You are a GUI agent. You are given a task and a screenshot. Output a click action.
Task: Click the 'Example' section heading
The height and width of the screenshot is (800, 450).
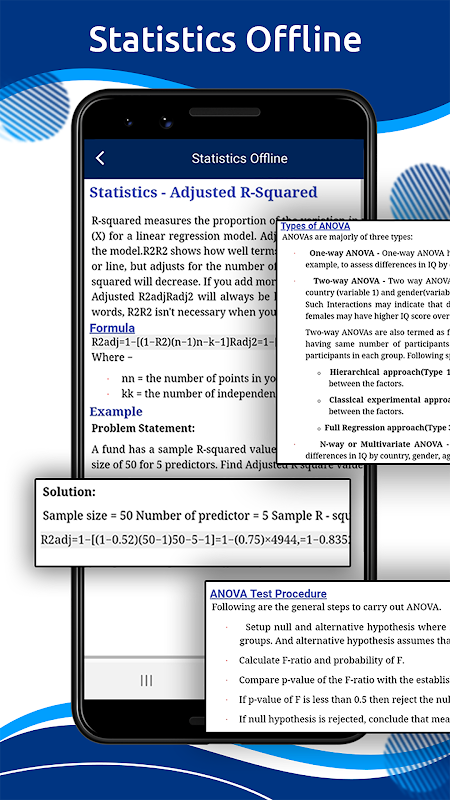[x=116, y=411]
